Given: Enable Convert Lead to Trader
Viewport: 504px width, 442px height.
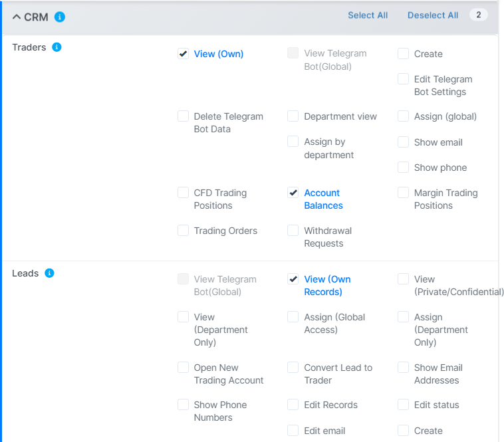Looking at the screenshot, I should tap(293, 368).
